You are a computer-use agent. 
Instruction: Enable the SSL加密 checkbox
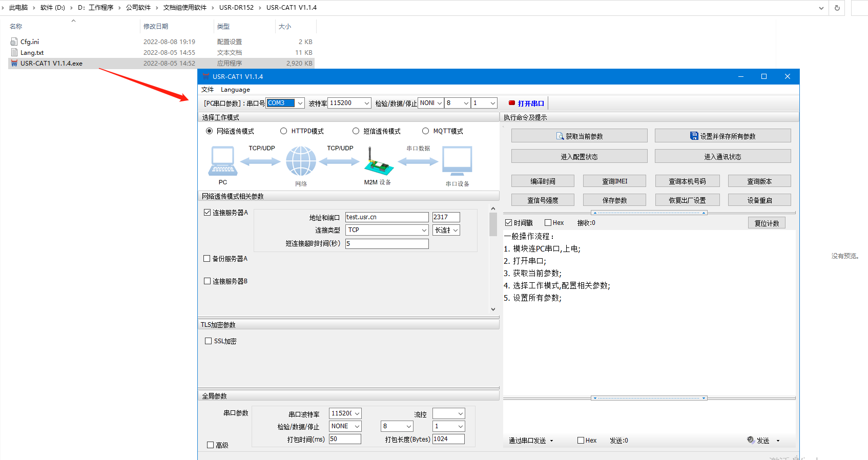pyautogui.click(x=209, y=341)
